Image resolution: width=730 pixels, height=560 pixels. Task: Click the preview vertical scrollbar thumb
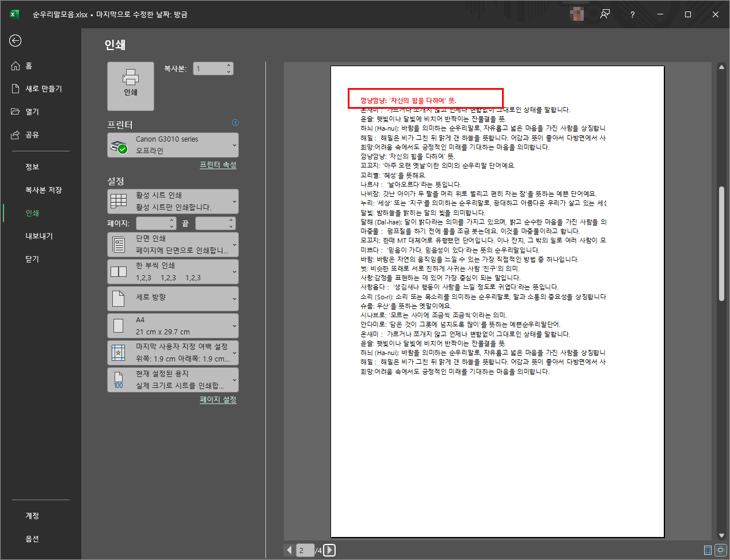coord(721,243)
